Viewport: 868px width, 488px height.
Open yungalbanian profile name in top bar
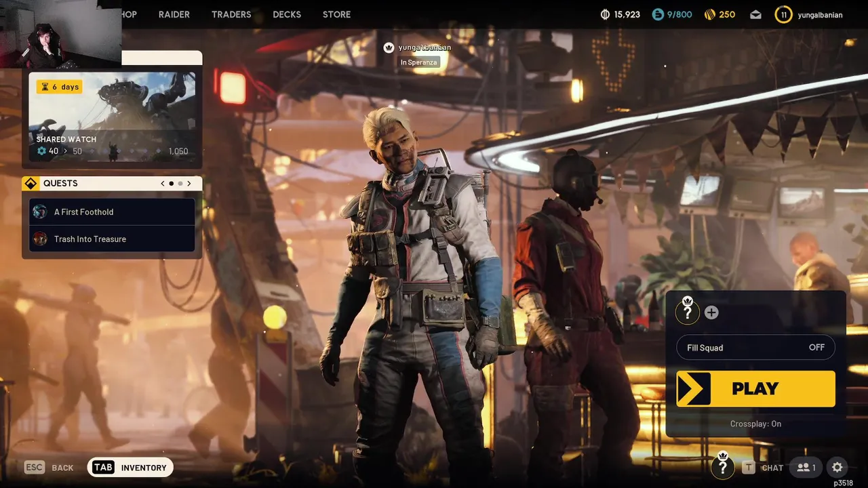[820, 15]
